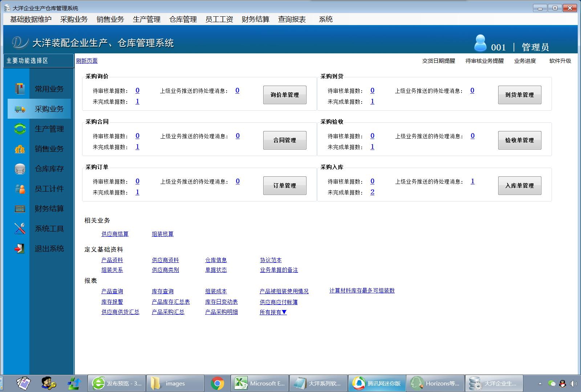This screenshot has height=392, width=581.
Task: Expand the 所有报表 dropdown link
Action: click(x=273, y=312)
